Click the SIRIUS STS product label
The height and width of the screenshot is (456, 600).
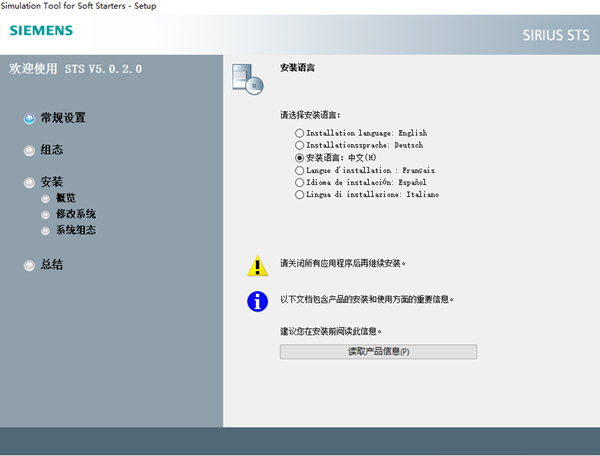556,35
